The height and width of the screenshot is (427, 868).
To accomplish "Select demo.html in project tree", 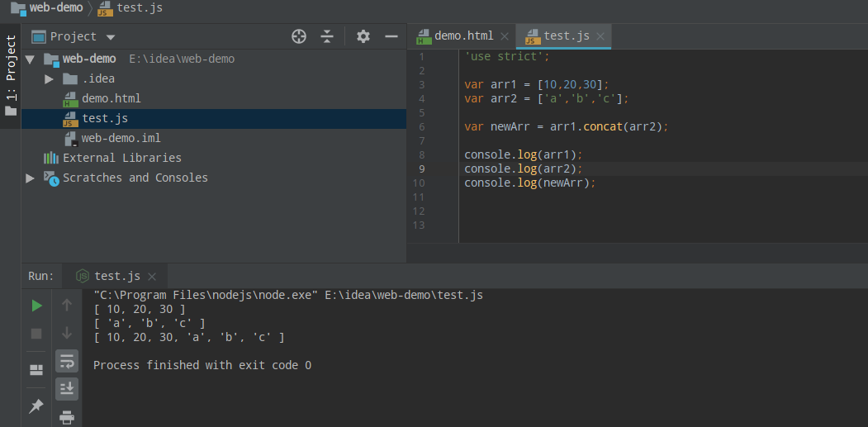I will (x=111, y=98).
